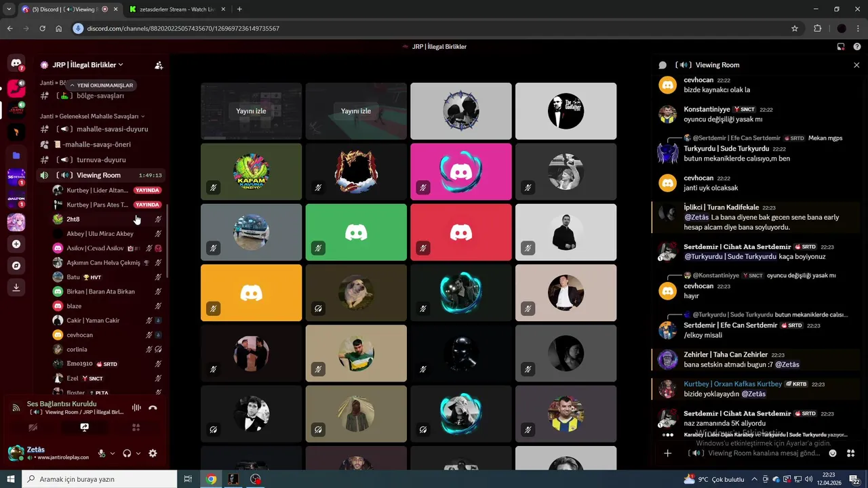868x488 pixels.
Task: Click pop-out icon at top right
Action: pos(841,47)
